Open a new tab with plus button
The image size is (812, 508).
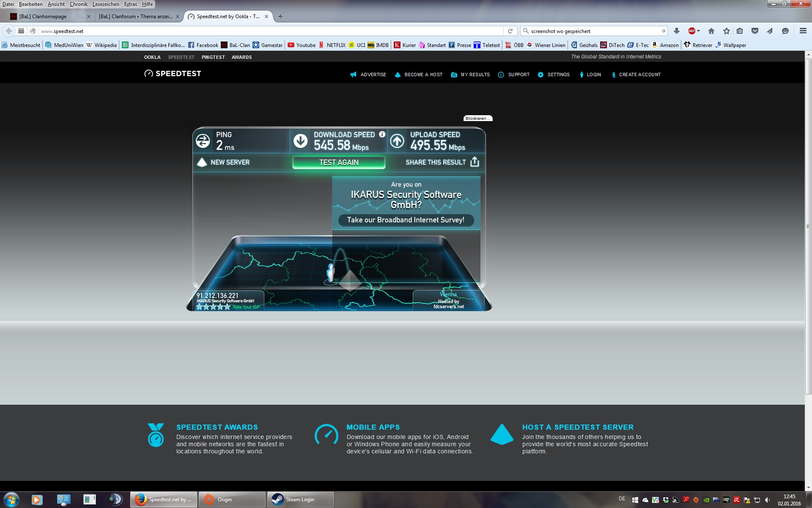(280, 17)
